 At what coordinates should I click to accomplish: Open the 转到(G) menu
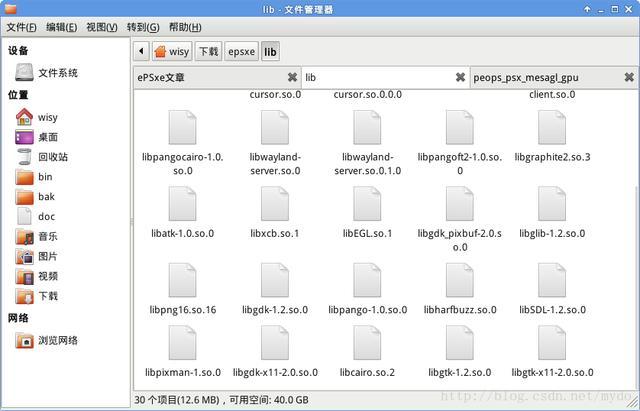143,27
